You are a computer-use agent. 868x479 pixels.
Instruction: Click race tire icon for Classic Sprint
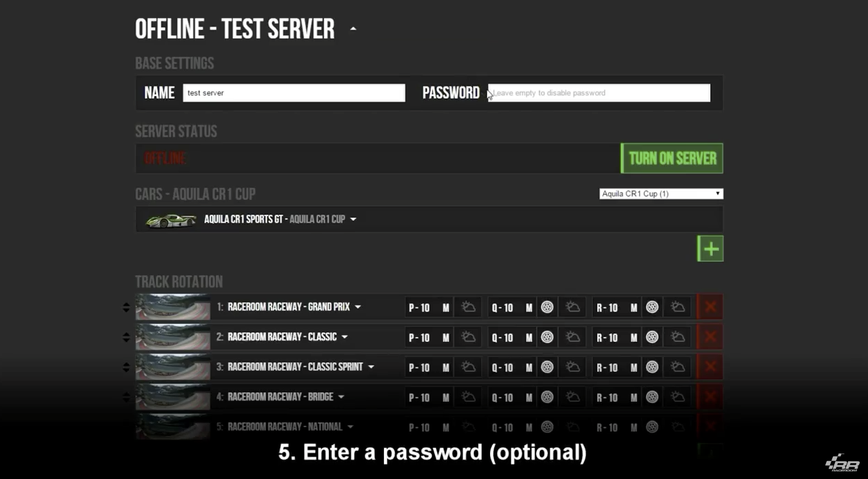click(x=652, y=367)
